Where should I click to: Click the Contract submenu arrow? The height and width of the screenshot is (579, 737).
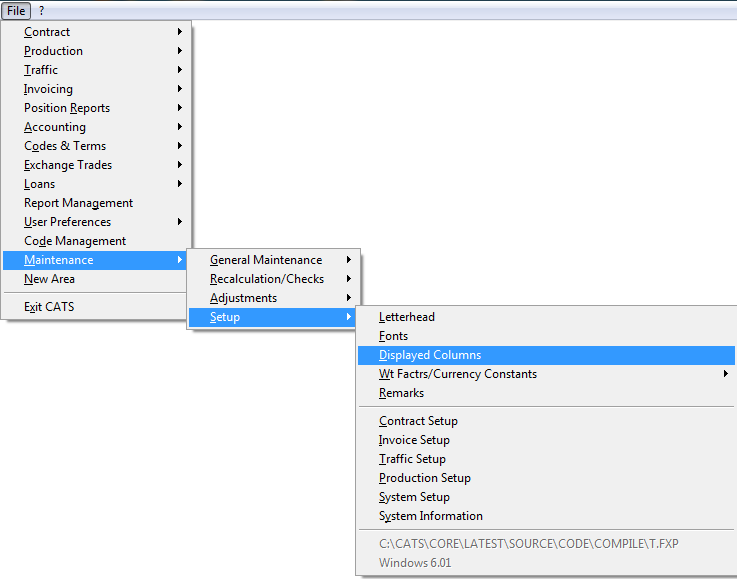pos(180,31)
